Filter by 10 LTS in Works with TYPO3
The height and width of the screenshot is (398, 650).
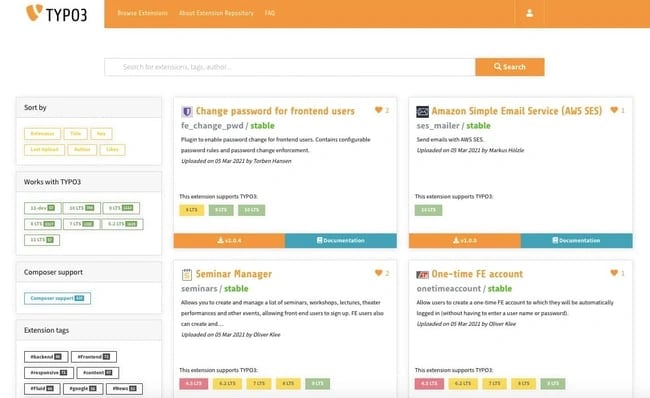(x=82, y=208)
